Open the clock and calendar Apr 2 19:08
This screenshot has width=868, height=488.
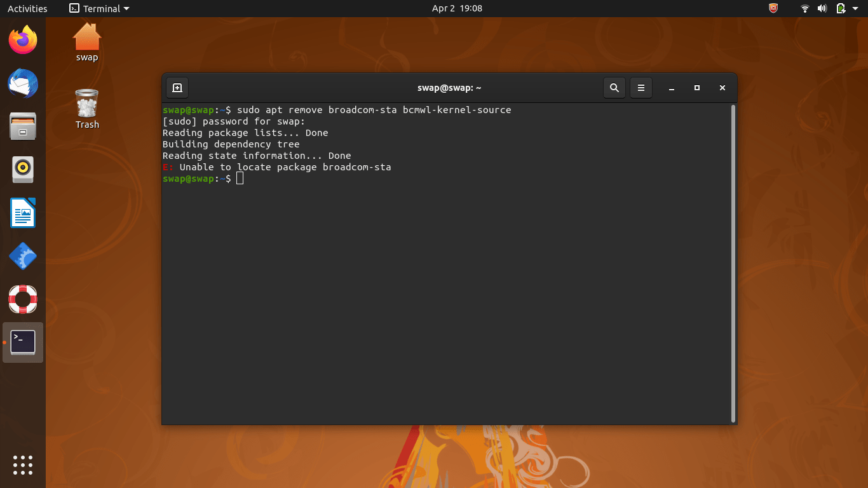pos(457,8)
